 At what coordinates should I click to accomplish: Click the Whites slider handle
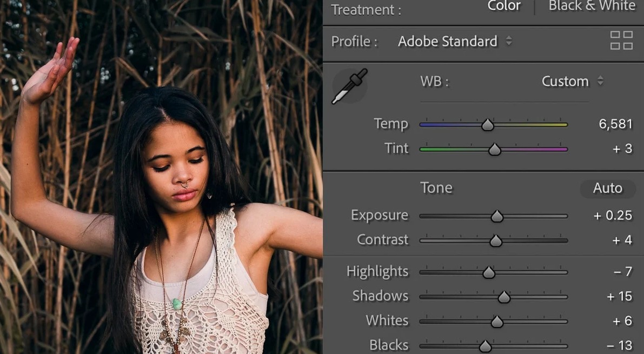(x=497, y=322)
